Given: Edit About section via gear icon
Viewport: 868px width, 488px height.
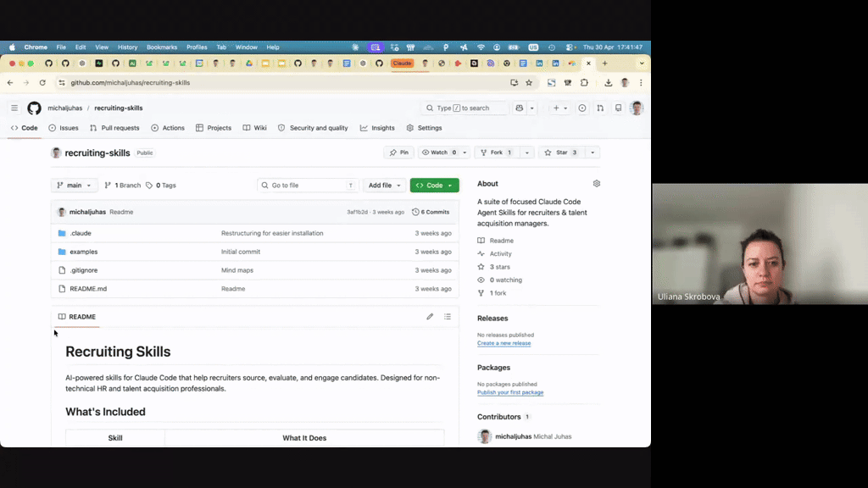Looking at the screenshot, I should coord(596,183).
